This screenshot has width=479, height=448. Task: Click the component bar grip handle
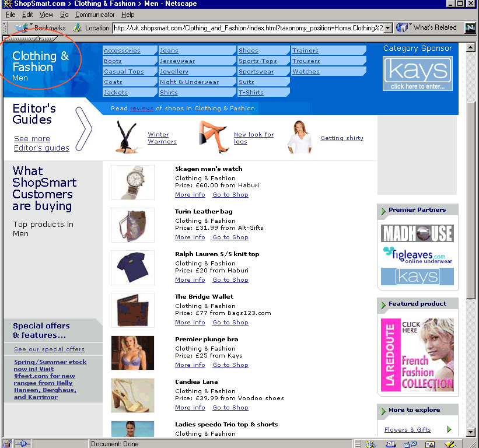click(358, 444)
